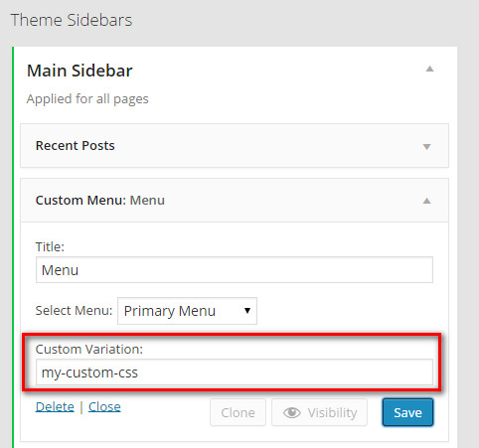Click the Custom Menu: Menu header
479x448 pixels.
tap(235, 201)
